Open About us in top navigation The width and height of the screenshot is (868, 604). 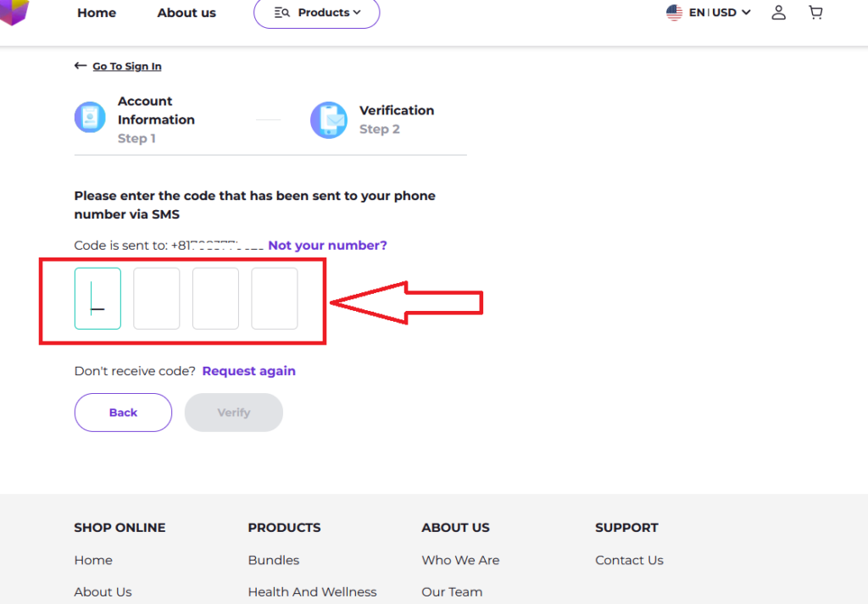186,13
